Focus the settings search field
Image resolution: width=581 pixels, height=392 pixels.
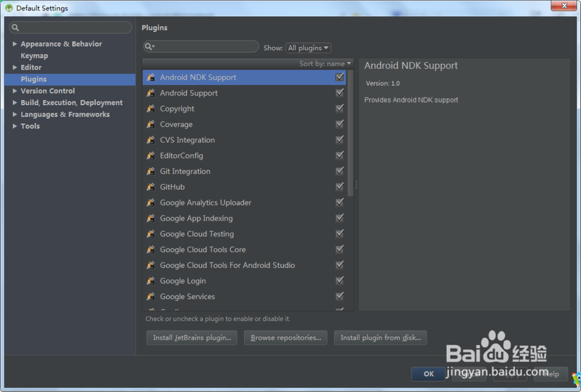(70, 27)
